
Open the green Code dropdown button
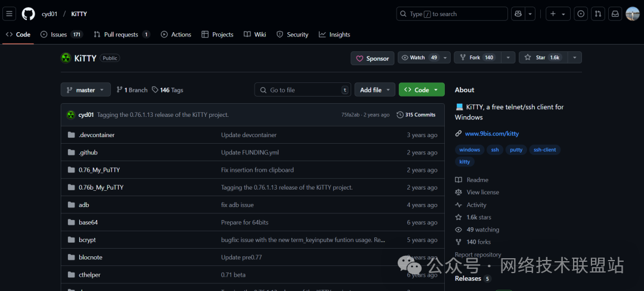tap(422, 90)
